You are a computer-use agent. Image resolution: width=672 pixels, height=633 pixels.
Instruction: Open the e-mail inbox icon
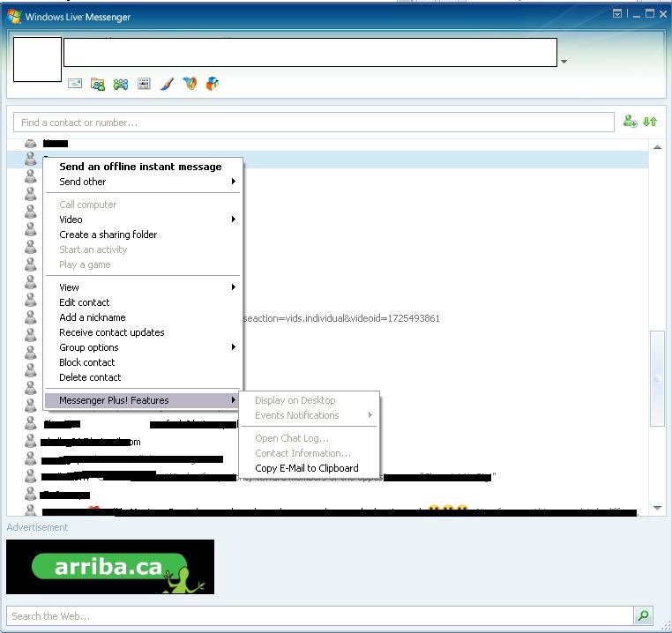coord(75,84)
